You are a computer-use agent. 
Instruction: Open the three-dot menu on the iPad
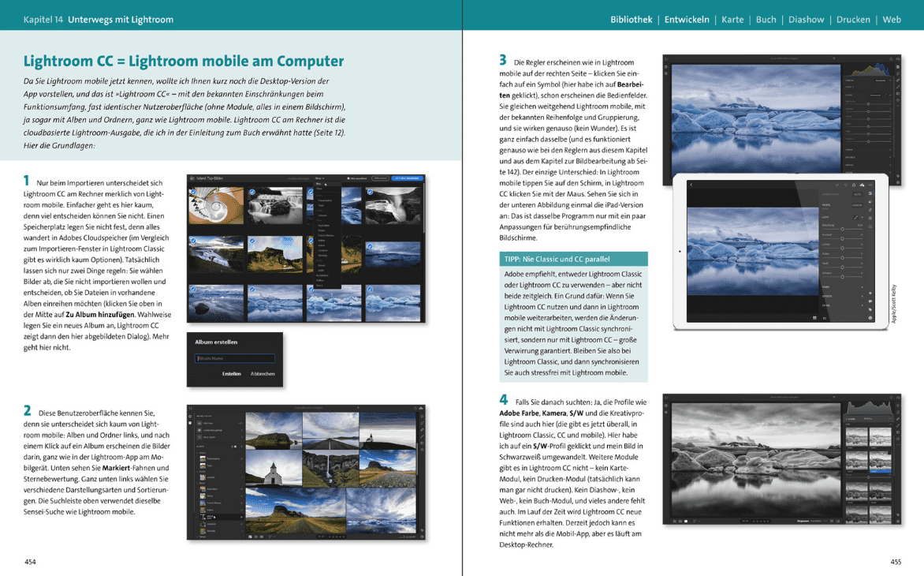[x=870, y=185]
